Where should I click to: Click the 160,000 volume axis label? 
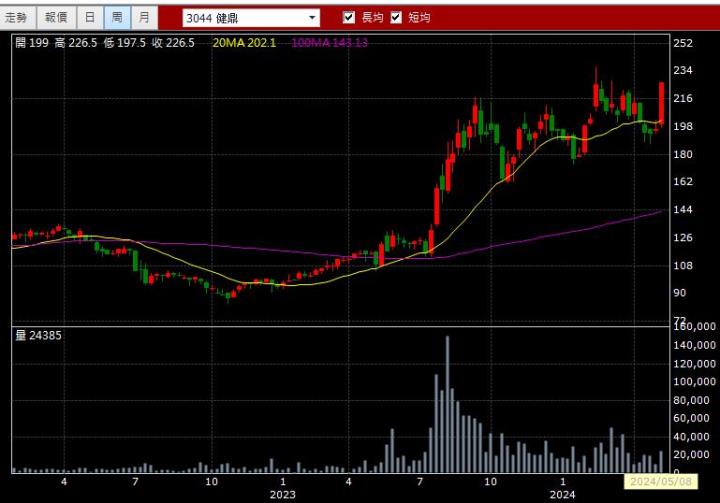[x=692, y=326]
